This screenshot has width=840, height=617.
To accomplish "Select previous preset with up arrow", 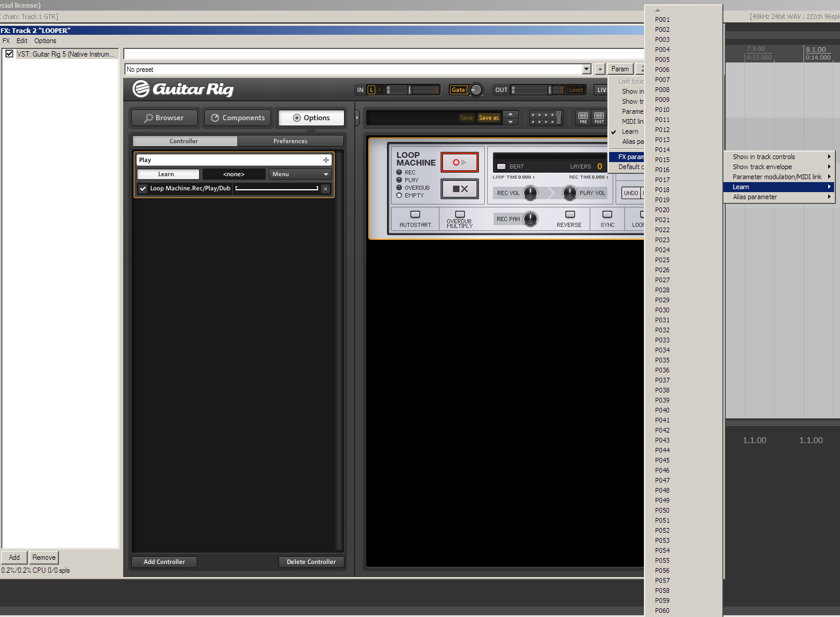I will (511, 114).
